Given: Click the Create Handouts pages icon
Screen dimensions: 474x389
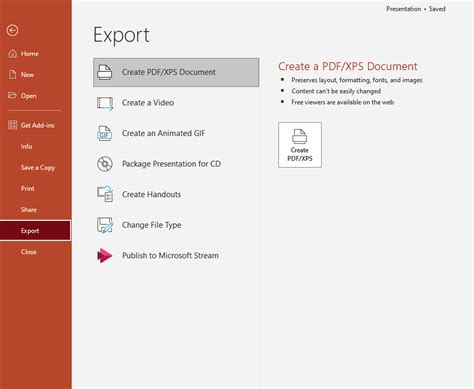Looking at the screenshot, I should click(x=105, y=194).
